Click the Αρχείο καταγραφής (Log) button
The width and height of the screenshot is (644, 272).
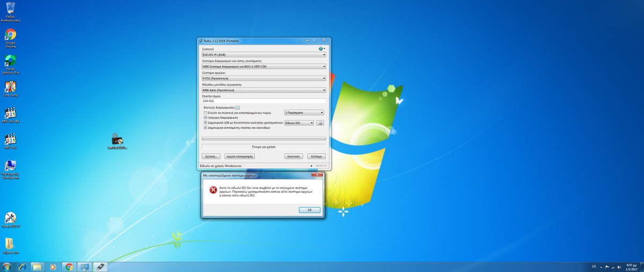click(x=239, y=156)
